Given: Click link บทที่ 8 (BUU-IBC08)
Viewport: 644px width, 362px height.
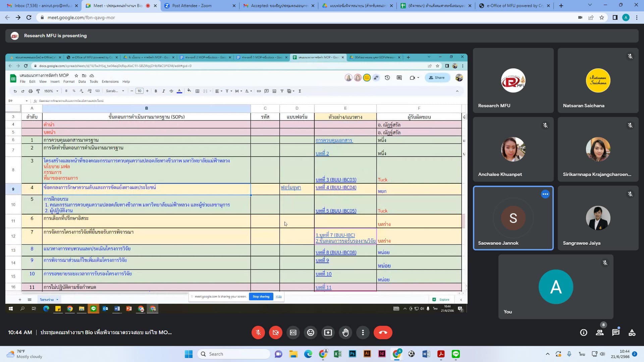Looking at the screenshot, I should [336, 252].
